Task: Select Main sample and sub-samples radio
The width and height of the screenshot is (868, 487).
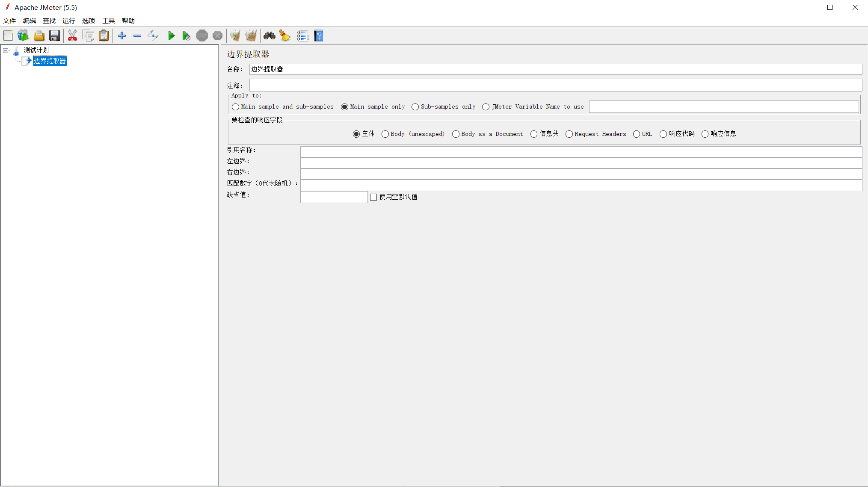Action: click(236, 107)
